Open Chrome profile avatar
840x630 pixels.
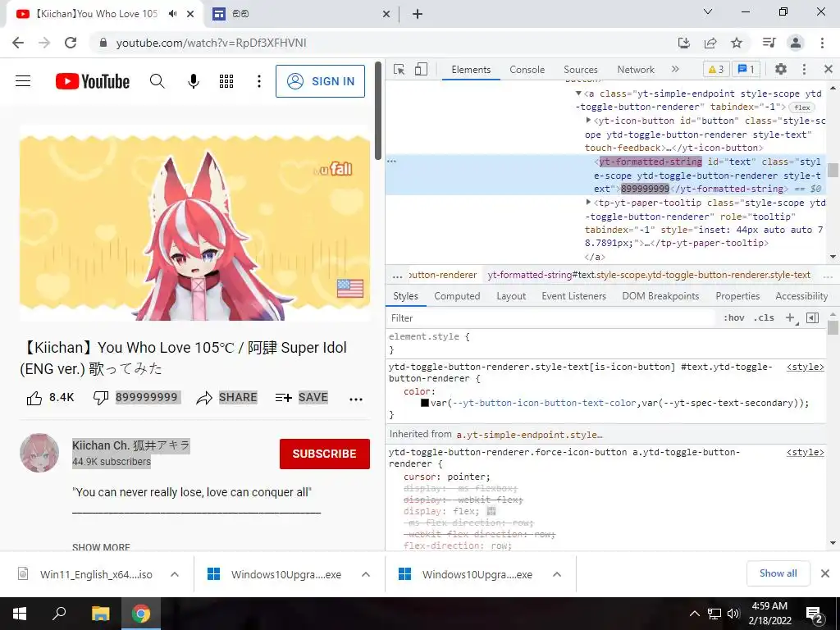[796, 43]
